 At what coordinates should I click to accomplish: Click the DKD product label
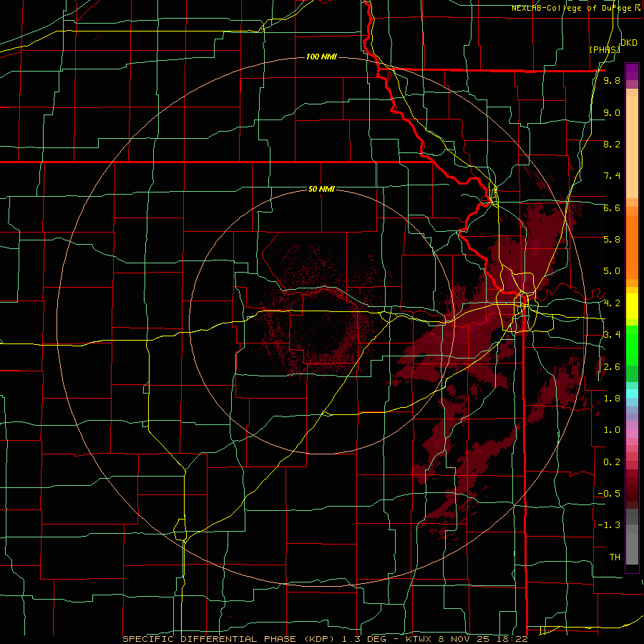click(629, 43)
